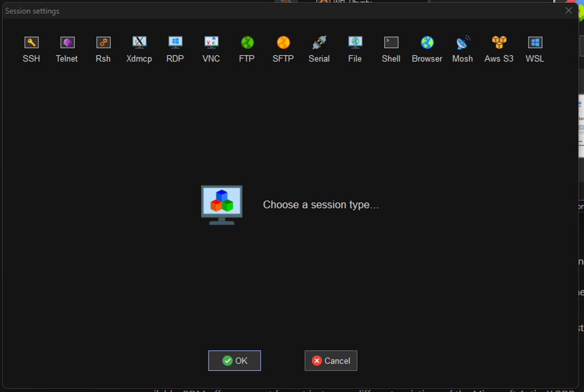Choose the Telnet session type
Screen dimensions: 584x392
point(67,43)
